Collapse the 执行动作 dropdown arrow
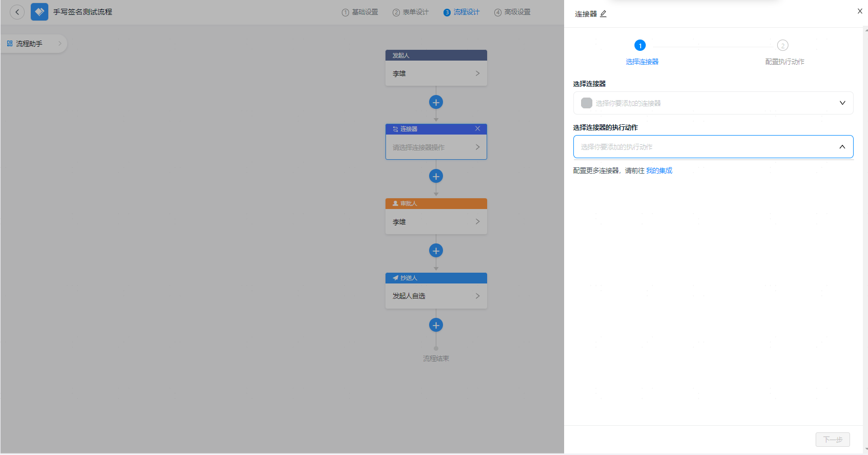 [842, 147]
